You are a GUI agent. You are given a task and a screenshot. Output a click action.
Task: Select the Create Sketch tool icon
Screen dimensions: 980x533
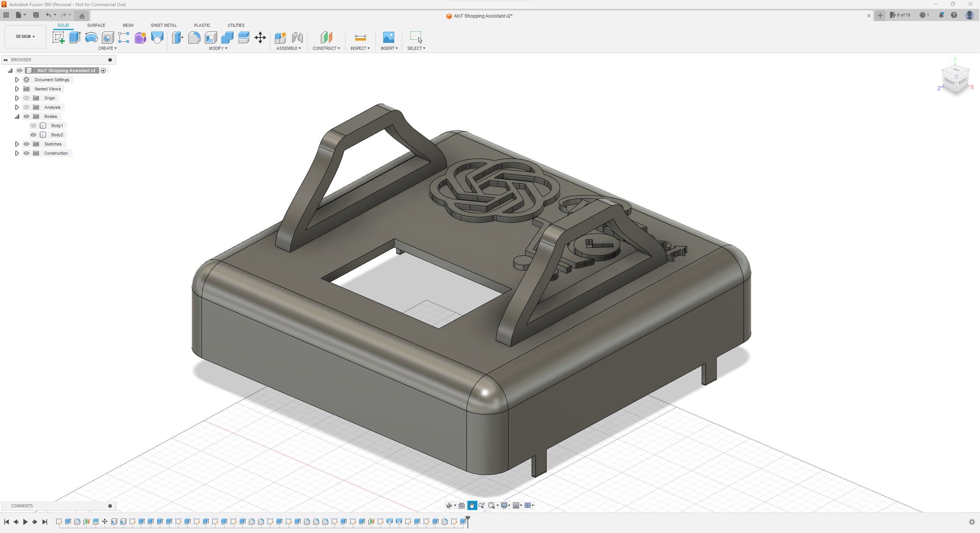coord(58,38)
